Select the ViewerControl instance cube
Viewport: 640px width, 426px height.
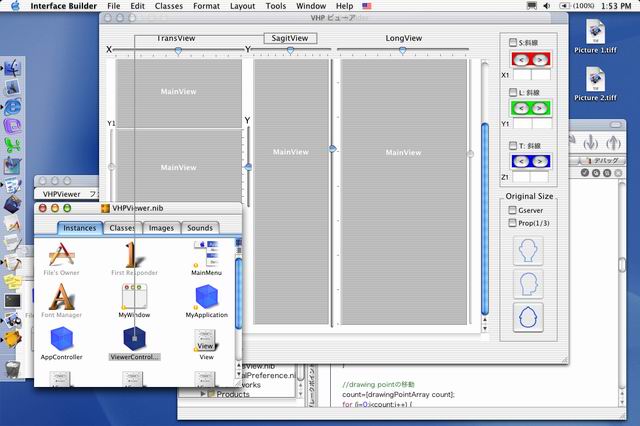tap(134, 338)
